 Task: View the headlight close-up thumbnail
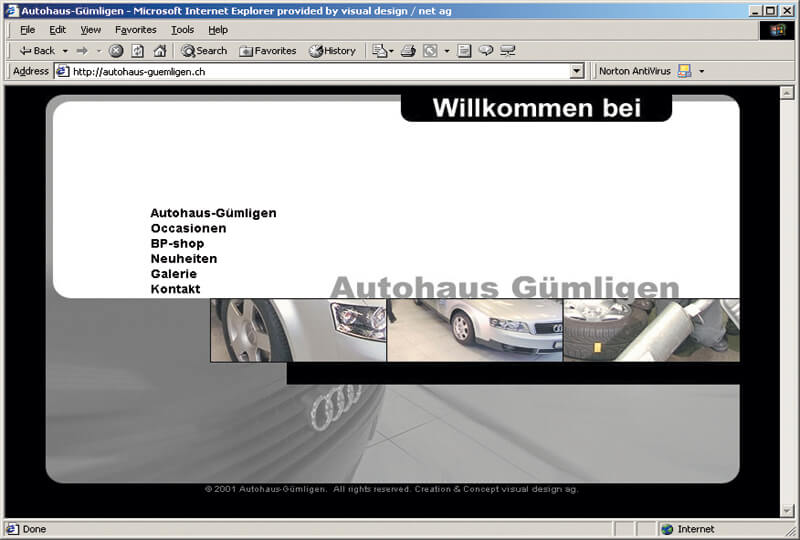point(298,330)
